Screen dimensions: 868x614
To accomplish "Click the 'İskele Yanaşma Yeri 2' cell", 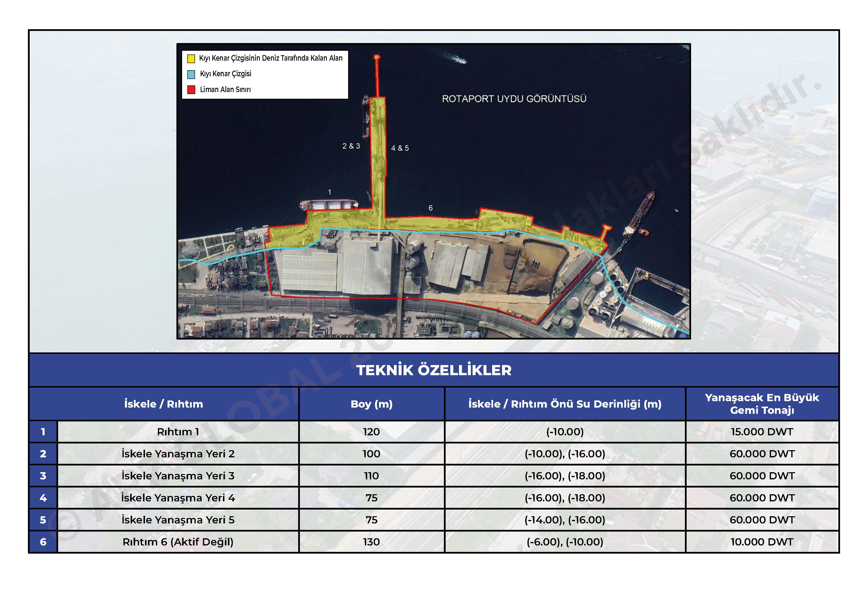I will click(178, 454).
